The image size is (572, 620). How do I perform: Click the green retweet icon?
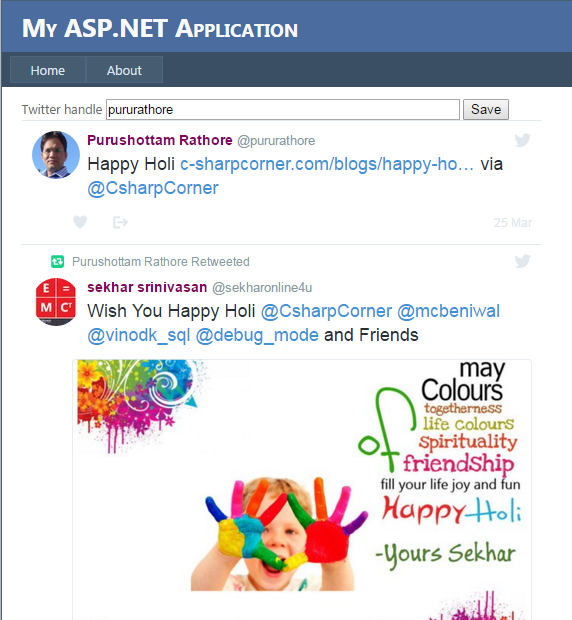click(58, 261)
